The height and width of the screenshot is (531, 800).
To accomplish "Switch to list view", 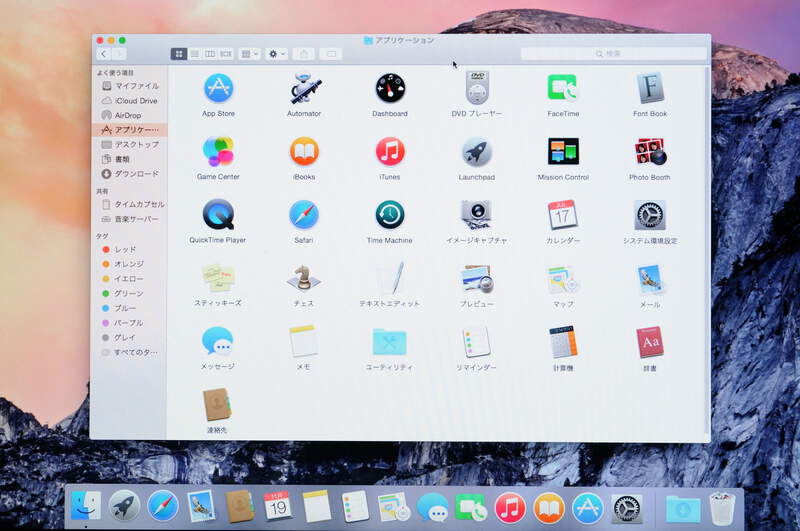I will point(195,54).
